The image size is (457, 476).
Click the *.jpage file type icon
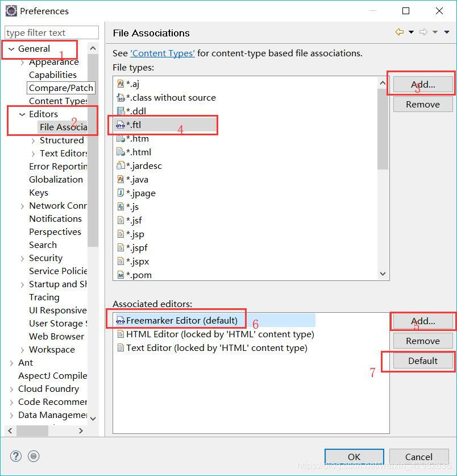pos(121,193)
